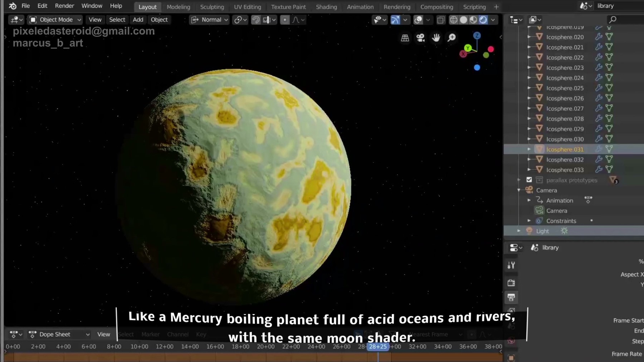
Task: Toggle viewport overlays
Action: 418,20
